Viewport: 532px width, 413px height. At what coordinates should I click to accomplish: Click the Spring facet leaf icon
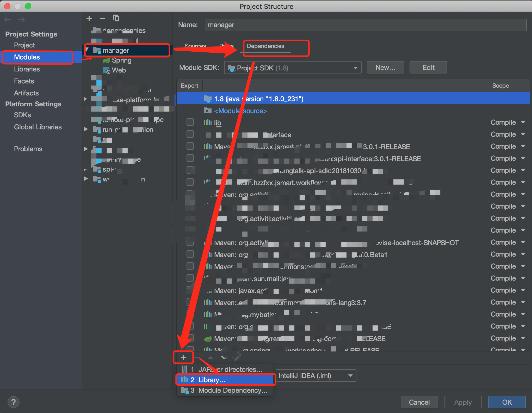pyautogui.click(x=106, y=60)
